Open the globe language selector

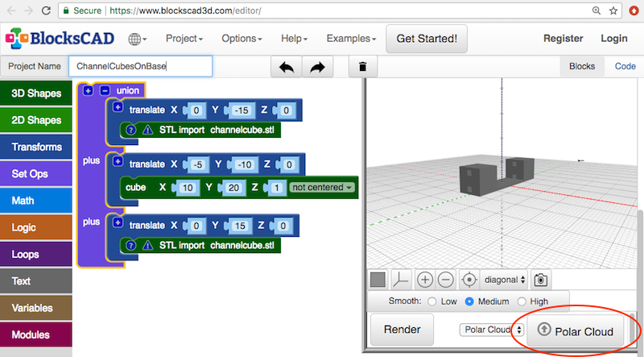coord(137,39)
